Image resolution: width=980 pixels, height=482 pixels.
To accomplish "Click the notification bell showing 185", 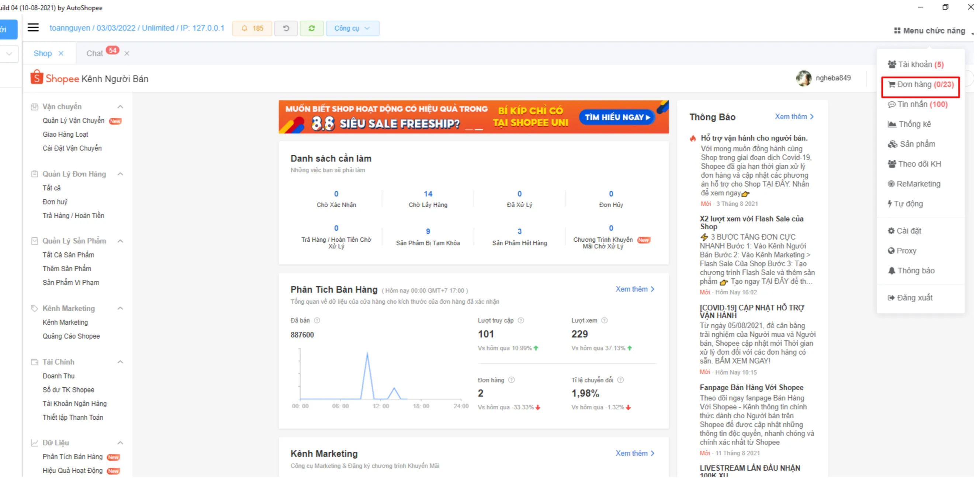I will [x=252, y=28].
